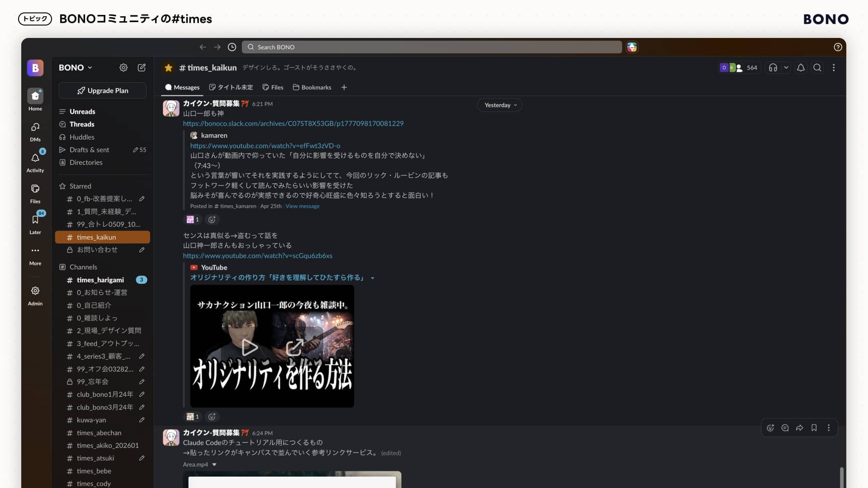Open the youtube link with scGqu6zb6xs
This screenshot has height=488, width=868.
(257, 256)
